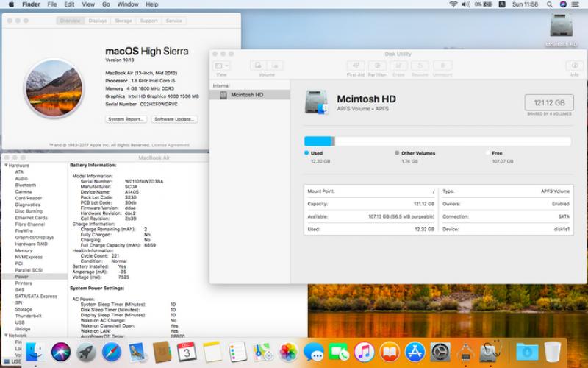Select Power in System Report sidebar
This screenshot has height=368, width=588.
[x=22, y=277]
